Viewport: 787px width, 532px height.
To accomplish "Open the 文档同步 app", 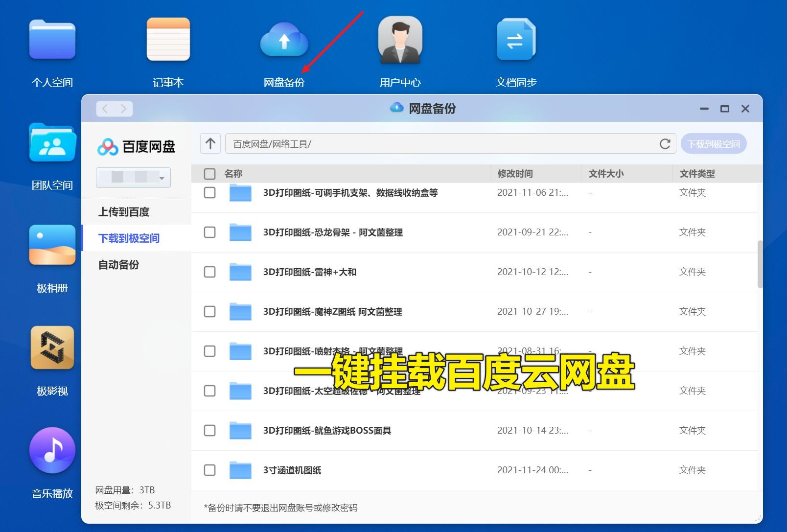I will (516, 41).
